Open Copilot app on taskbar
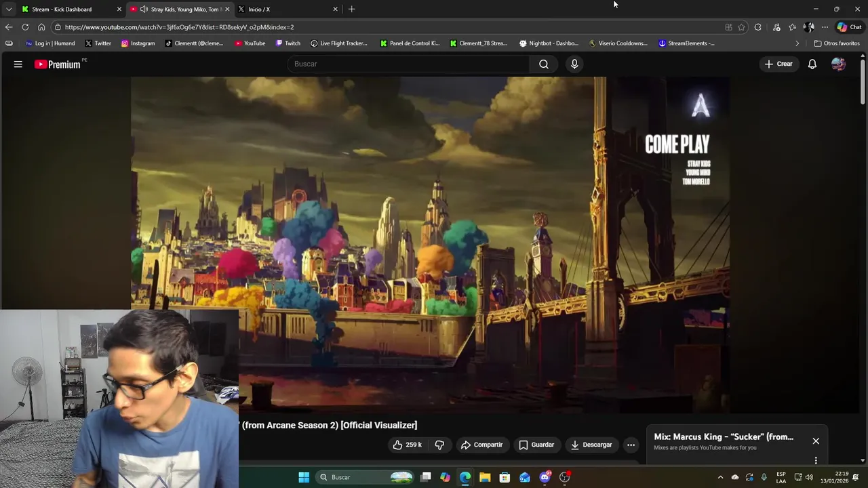This screenshot has width=868, height=488. [x=445, y=477]
